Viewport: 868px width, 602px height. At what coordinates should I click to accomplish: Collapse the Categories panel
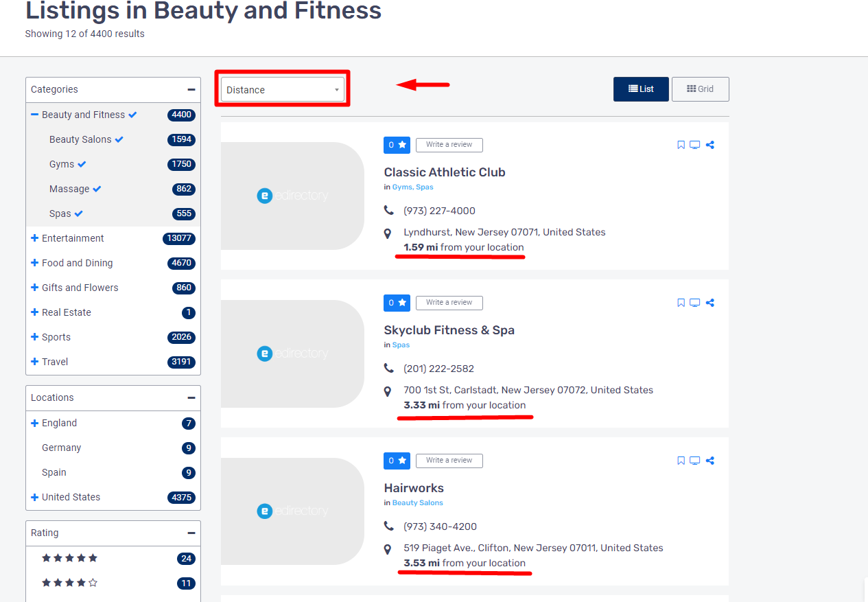pyautogui.click(x=191, y=89)
